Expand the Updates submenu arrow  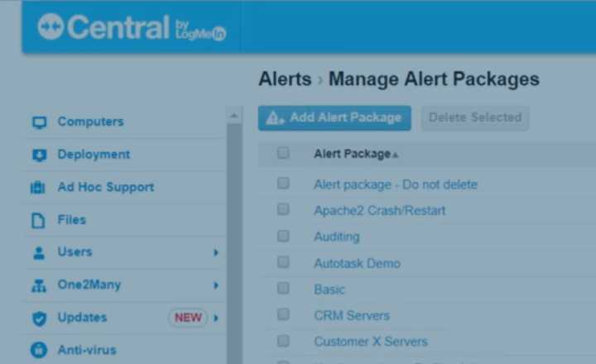point(216,318)
